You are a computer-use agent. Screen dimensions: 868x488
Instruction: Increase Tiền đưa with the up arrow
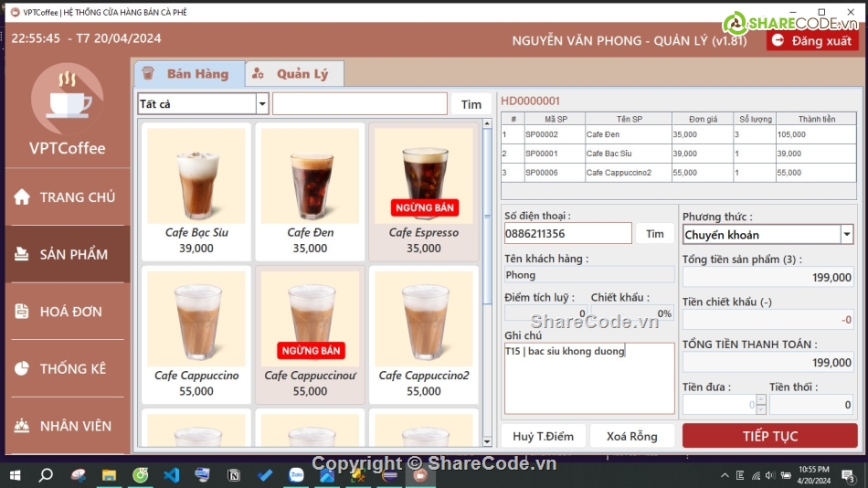coord(761,399)
